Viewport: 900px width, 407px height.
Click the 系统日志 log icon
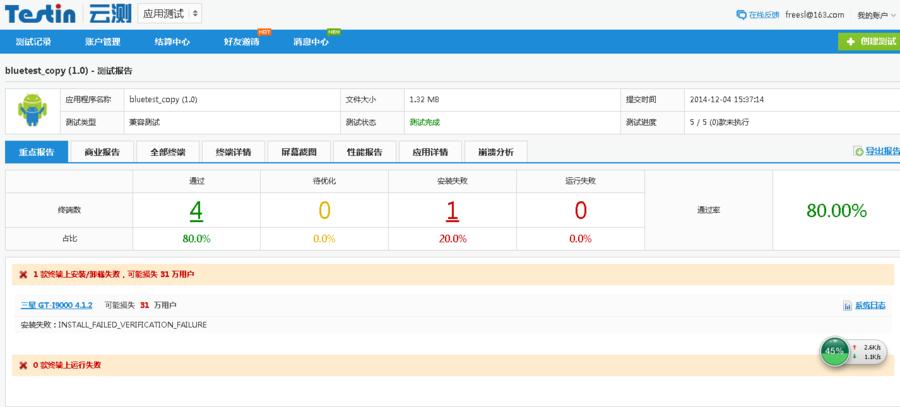tap(848, 305)
